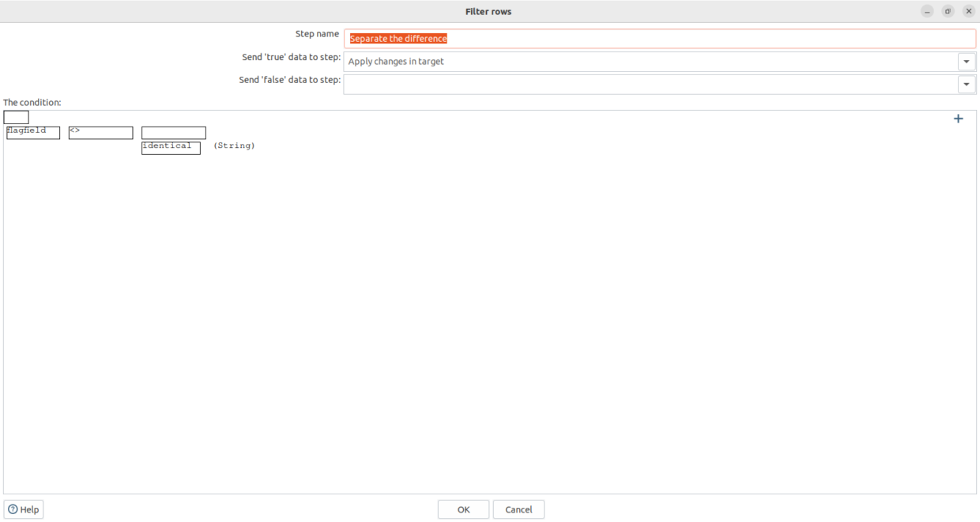This screenshot has height=522, width=980.
Task: Open the Send 'true' data to step dropdown
Action: [966, 61]
